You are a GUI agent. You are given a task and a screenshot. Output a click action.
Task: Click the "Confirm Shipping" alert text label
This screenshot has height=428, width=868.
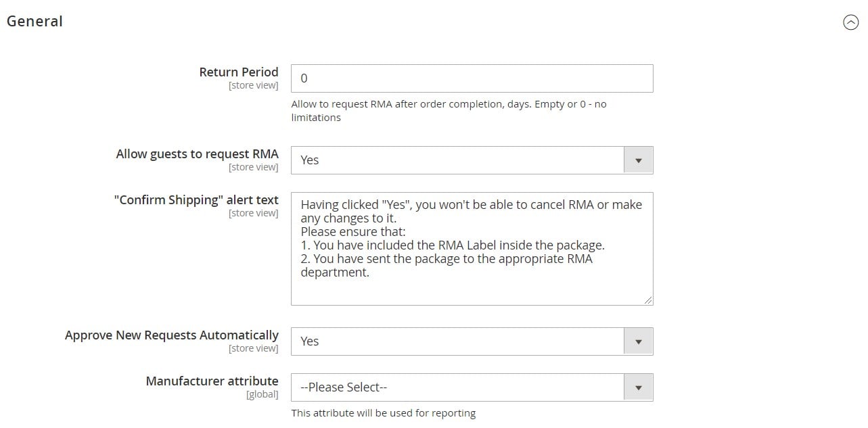coord(196,199)
